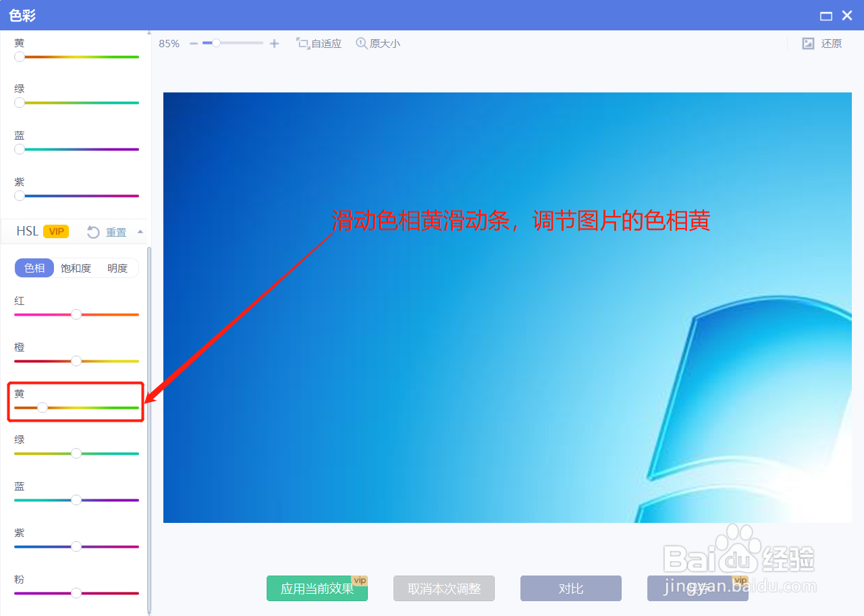Click the 重置 reset arrow icon
The image size is (864, 616).
click(x=94, y=232)
